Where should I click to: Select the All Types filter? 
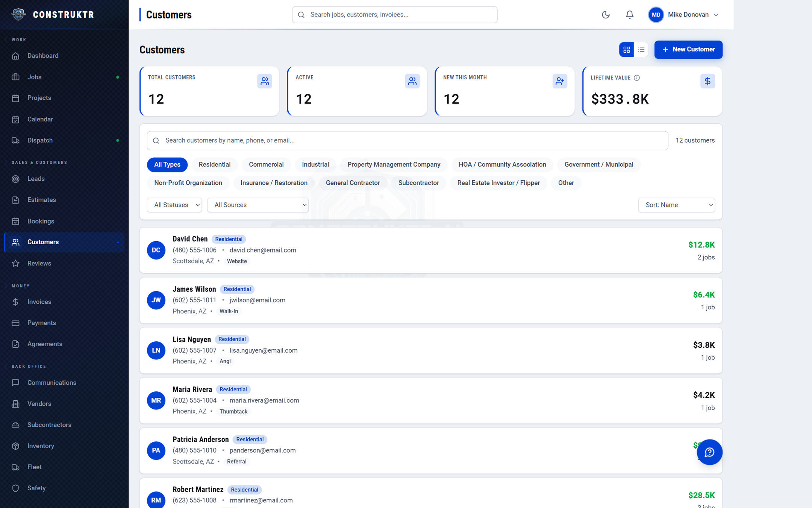(167, 164)
